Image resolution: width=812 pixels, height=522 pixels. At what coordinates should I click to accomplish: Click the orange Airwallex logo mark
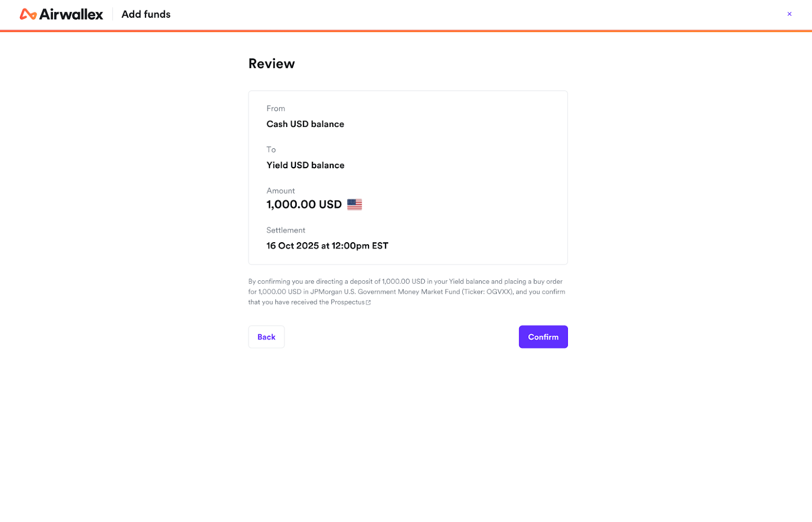(28, 14)
